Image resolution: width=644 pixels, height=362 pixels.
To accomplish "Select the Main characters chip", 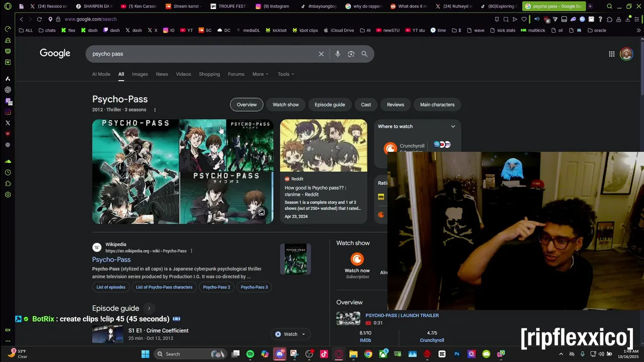I will (x=437, y=105).
